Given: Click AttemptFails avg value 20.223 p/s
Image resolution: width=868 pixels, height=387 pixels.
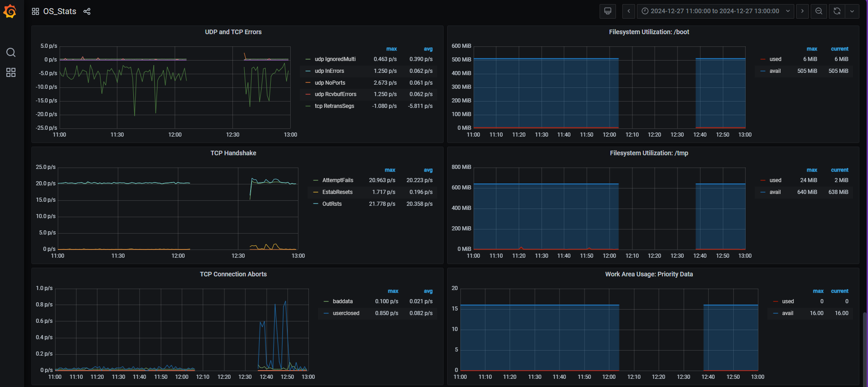Looking at the screenshot, I should pyautogui.click(x=419, y=180).
